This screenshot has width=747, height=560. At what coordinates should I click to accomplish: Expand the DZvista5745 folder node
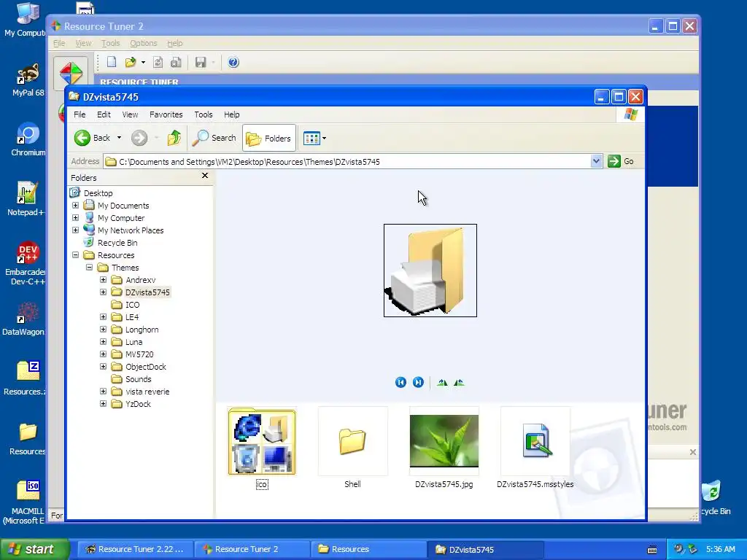pos(103,292)
